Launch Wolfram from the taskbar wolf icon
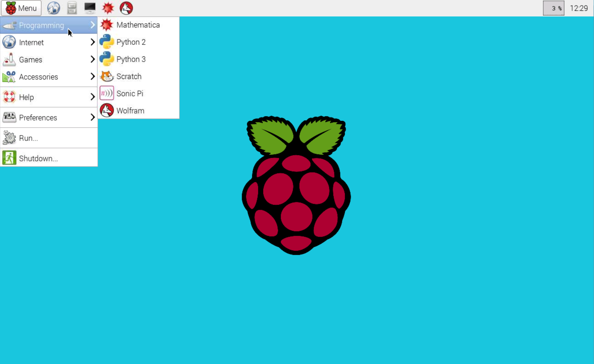 (126, 8)
